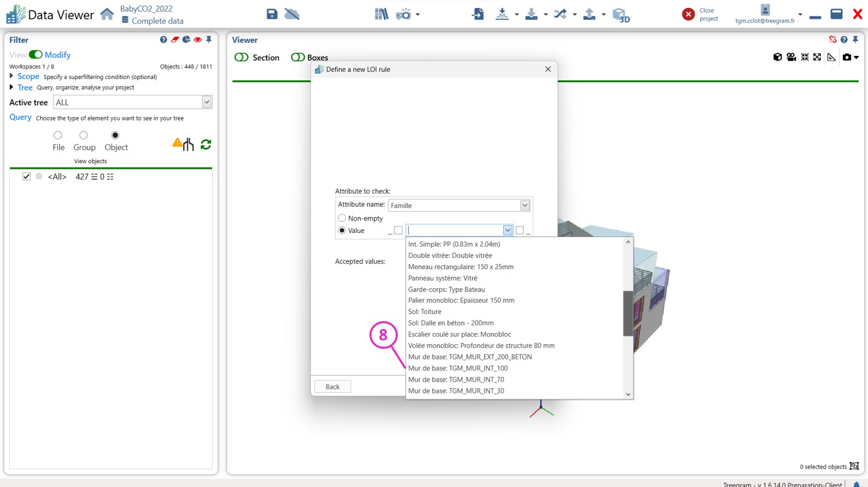The width and height of the screenshot is (868, 487).
Task: Click the green refresh tree icon
Action: (x=205, y=144)
